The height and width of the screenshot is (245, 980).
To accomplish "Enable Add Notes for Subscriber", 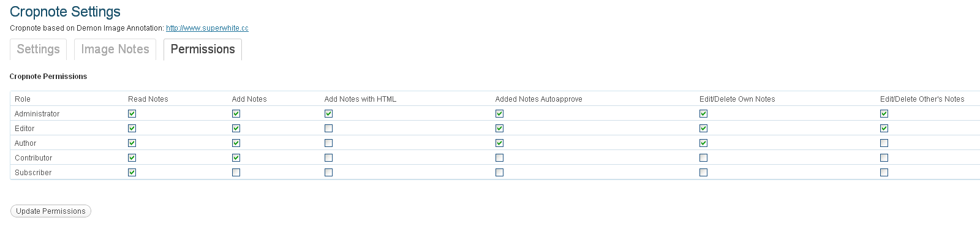I will click(236, 172).
